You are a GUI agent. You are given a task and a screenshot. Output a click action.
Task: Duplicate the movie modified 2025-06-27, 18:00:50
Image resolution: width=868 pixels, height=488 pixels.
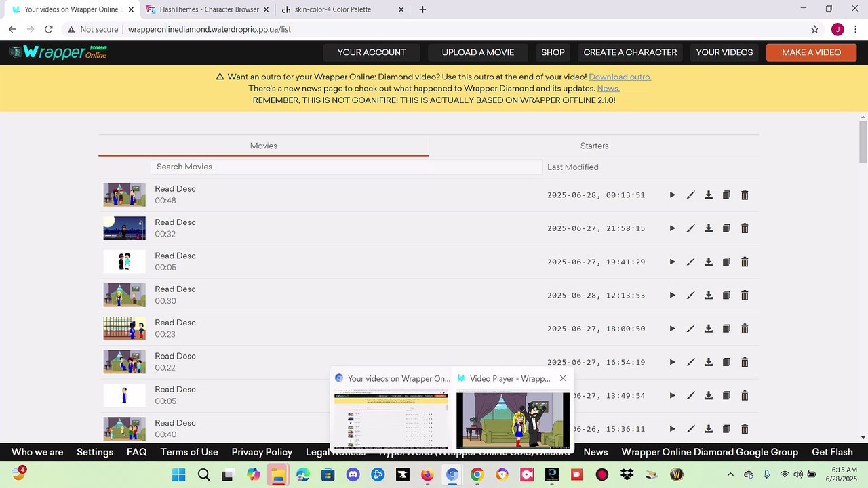click(726, 329)
